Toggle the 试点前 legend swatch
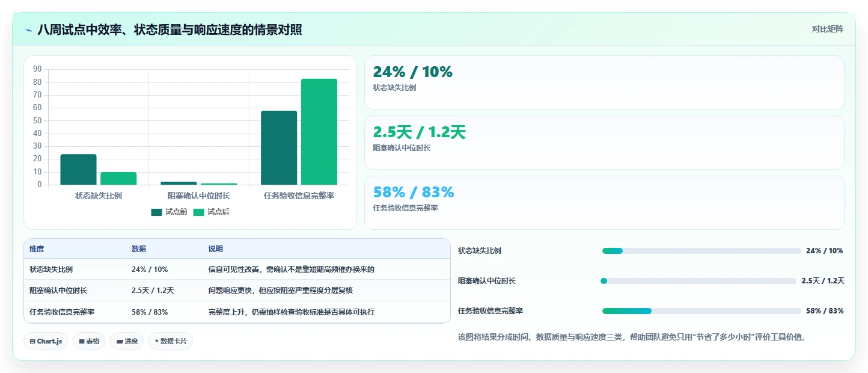Viewport: 868px width, 373px height. point(156,212)
